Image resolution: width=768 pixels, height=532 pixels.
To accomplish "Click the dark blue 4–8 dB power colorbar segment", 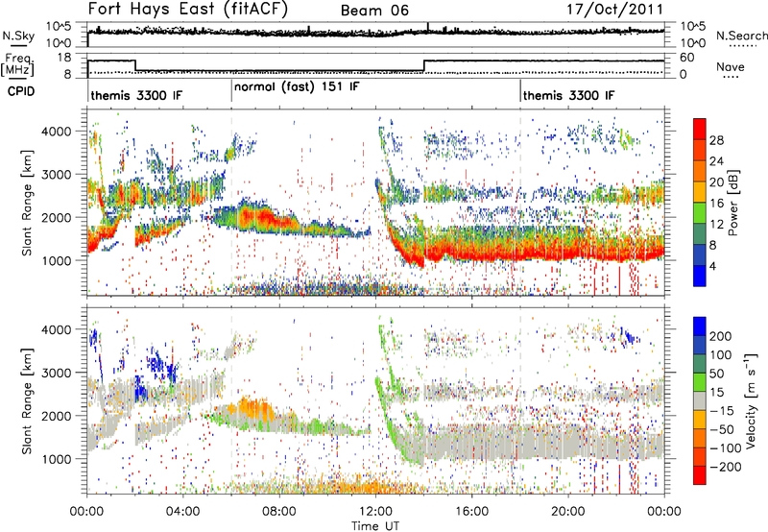I will (x=700, y=254).
